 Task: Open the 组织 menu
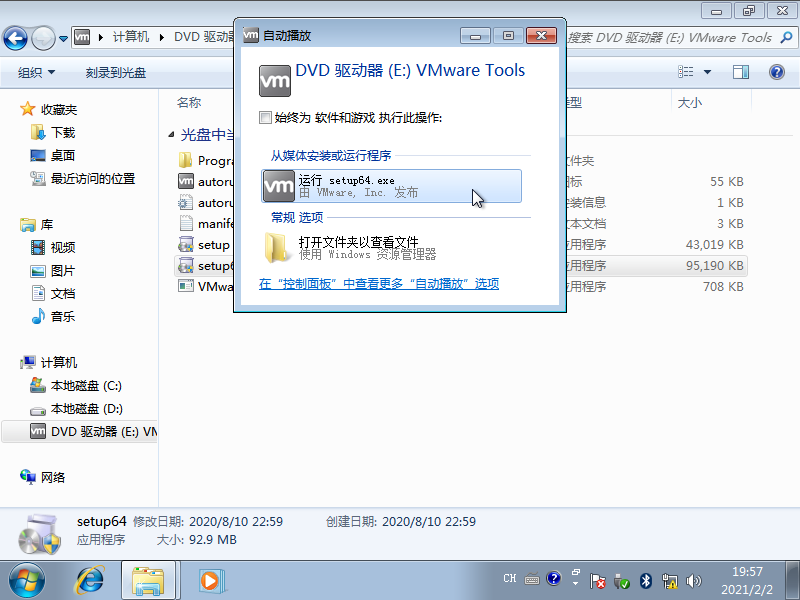pos(36,73)
